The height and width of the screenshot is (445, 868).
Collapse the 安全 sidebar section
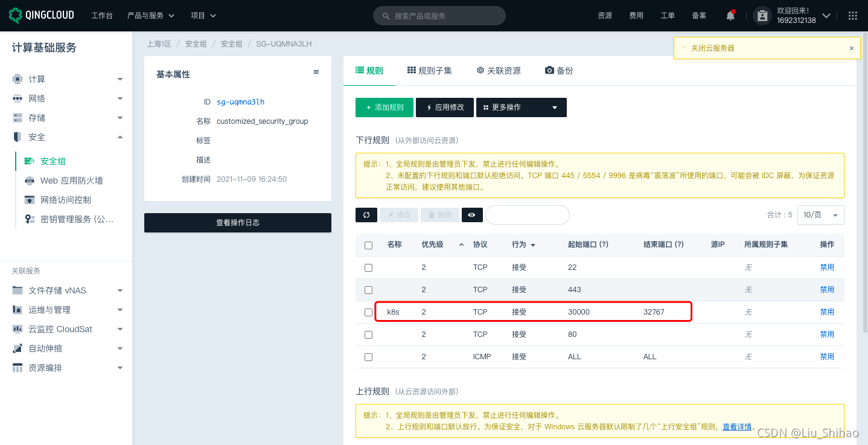pyautogui.click(x=120, y=137)
